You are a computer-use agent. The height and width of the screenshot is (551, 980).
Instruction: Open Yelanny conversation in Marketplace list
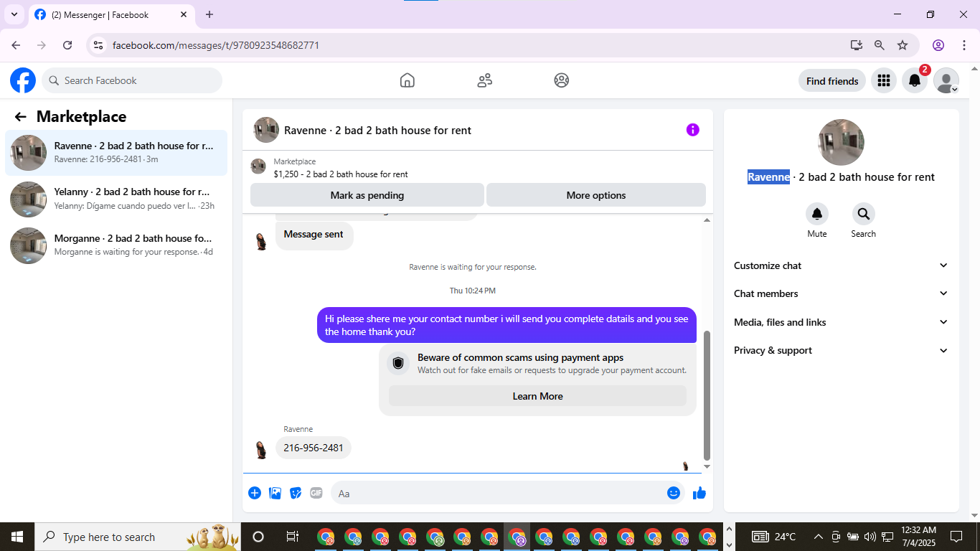(116, 199)
